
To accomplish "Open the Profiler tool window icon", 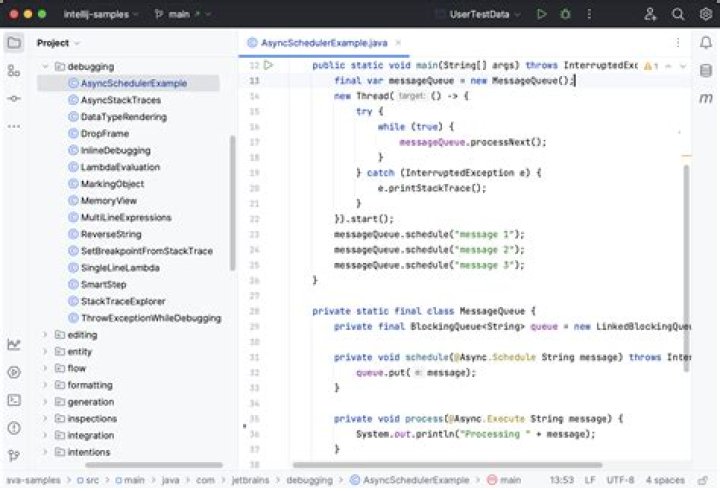I will coord(14,344).
